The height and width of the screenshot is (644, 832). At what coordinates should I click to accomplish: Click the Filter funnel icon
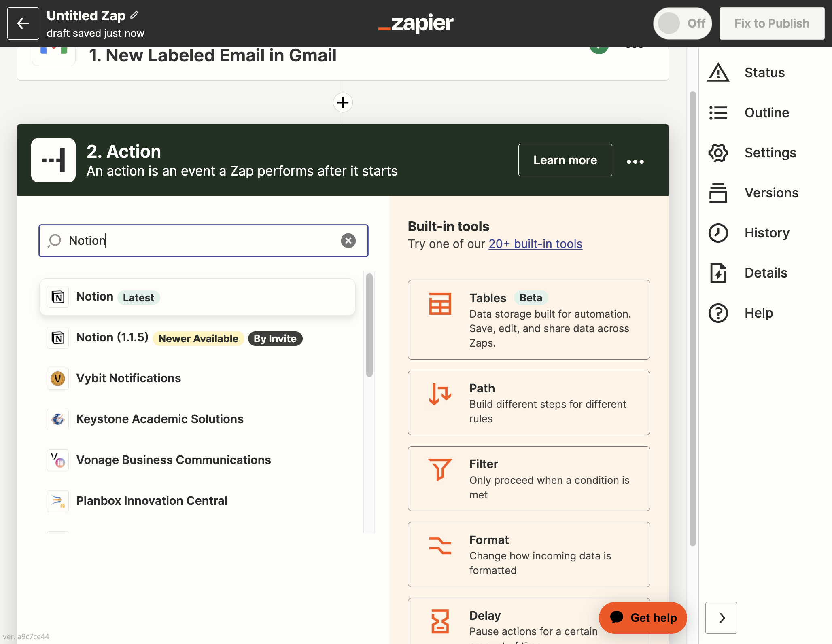440,470
